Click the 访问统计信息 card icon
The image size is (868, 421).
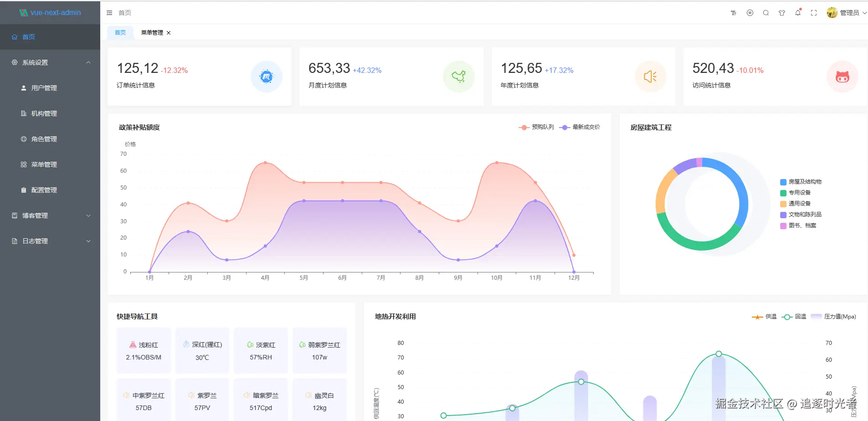tap(842, 77)
